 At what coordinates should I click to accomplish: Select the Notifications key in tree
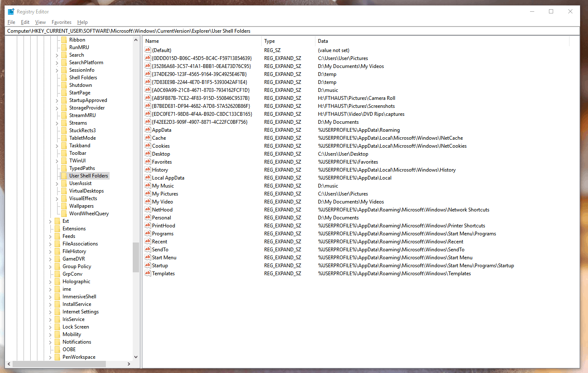pos(77,342)
